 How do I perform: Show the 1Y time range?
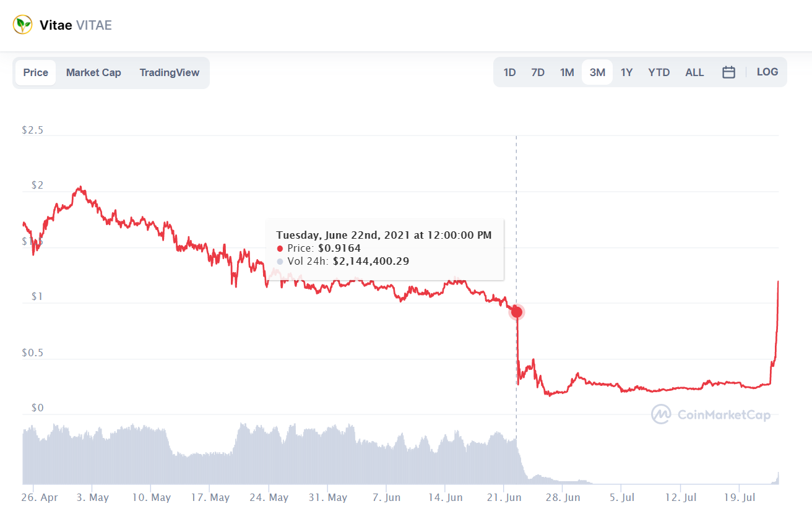[626, 72]
